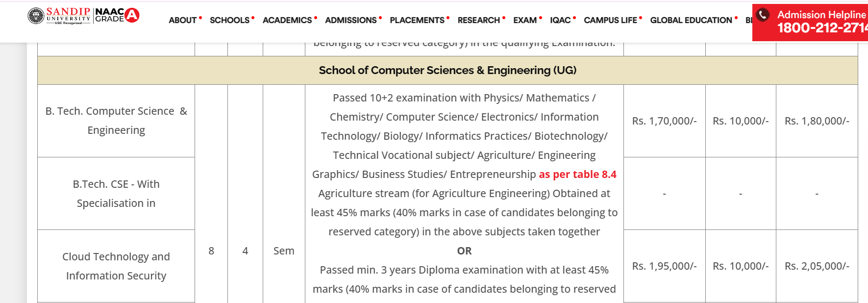This screenshot has width=868, height=303.
Task: Click the Sandip University logo
Action: point(59,16)
